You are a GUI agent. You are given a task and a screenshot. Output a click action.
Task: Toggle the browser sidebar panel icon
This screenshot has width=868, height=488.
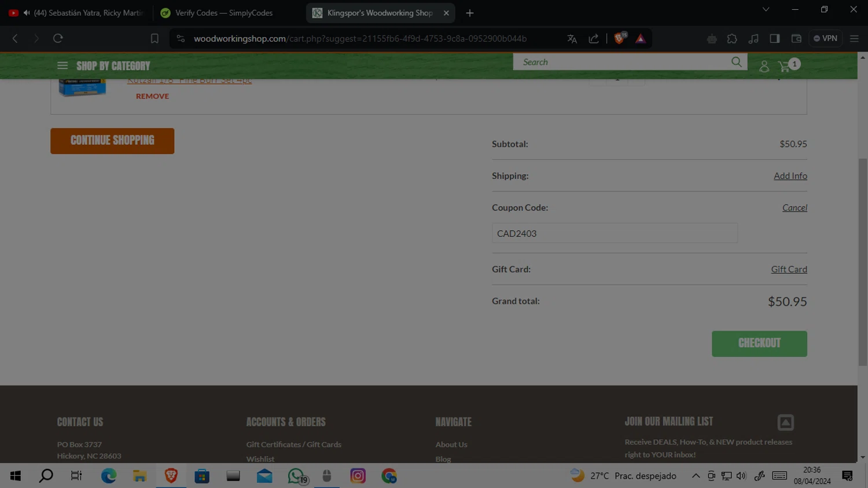click(775, 39)
